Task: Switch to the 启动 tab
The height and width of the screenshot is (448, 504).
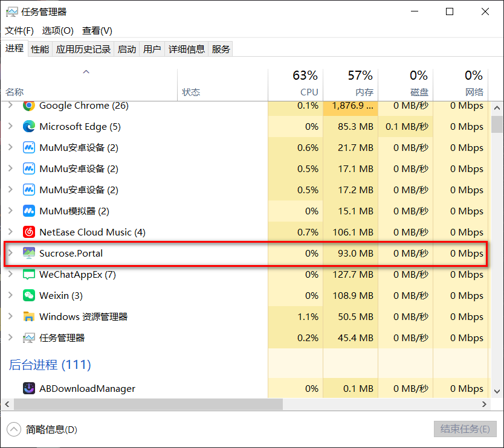Action: (127, 49)
